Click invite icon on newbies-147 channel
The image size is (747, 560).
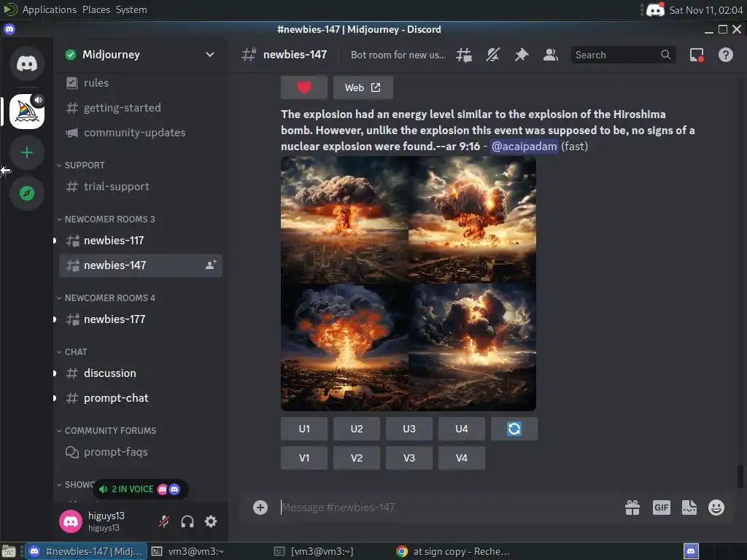211,265
